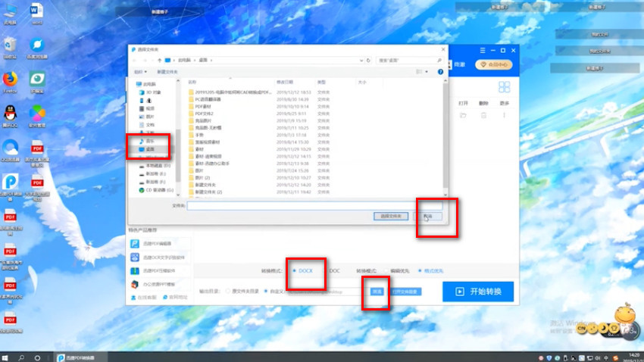This screenshot has width=644, height=362.
Task: Click the 文件夹 name input field
Action: 314,206
